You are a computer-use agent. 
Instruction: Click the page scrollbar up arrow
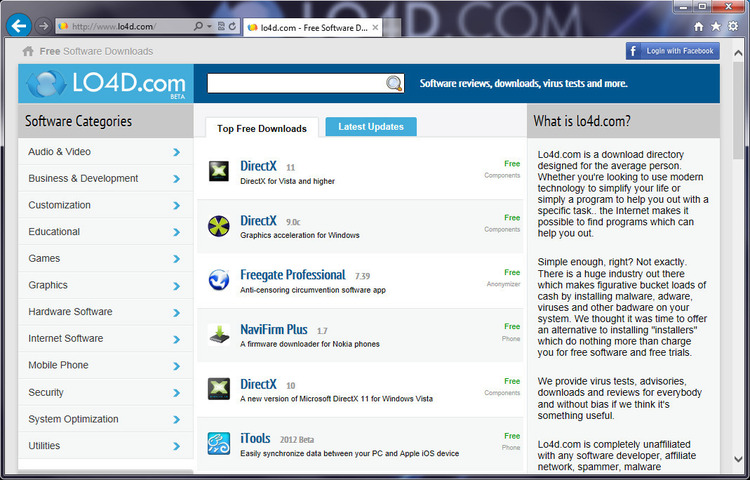[x=738, y=53]
